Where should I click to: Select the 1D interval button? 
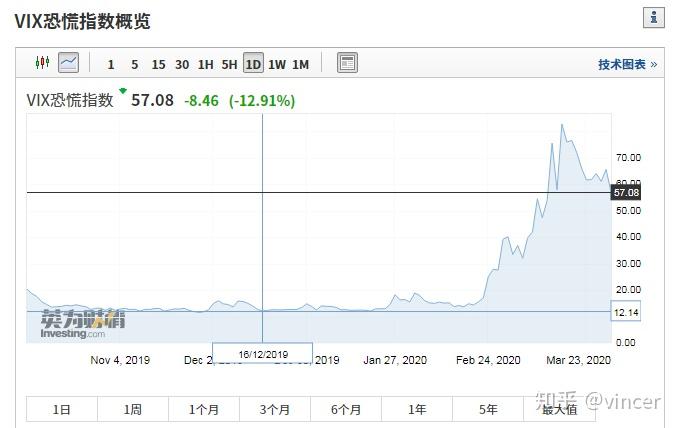[253, 63]
